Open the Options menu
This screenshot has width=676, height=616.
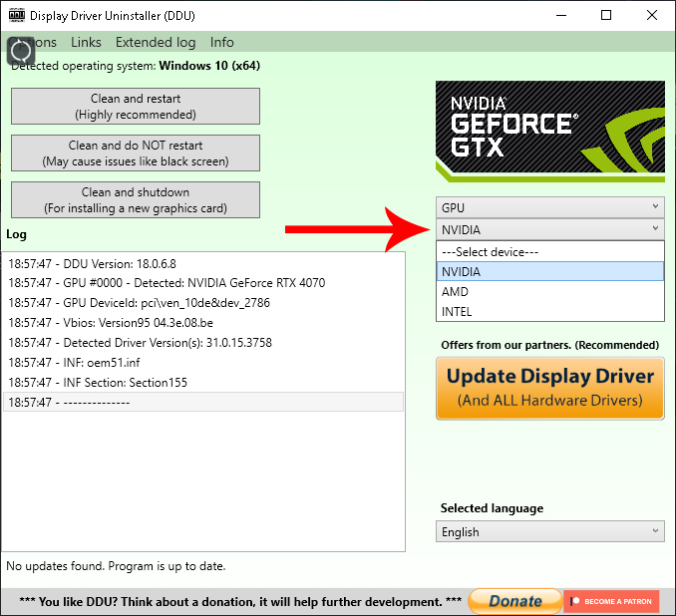coord(33,42)
